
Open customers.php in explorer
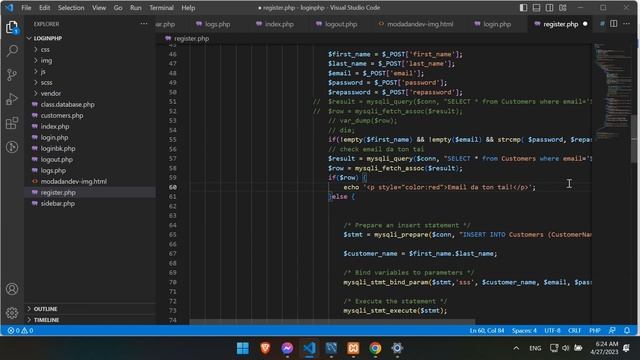pyautogui.click(x=62, y=116)
